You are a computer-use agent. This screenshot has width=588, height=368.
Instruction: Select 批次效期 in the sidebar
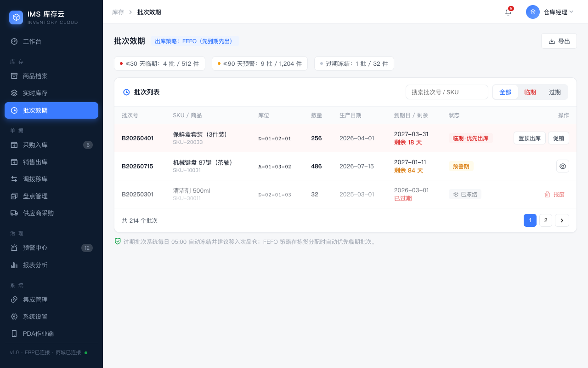[51, 110]
